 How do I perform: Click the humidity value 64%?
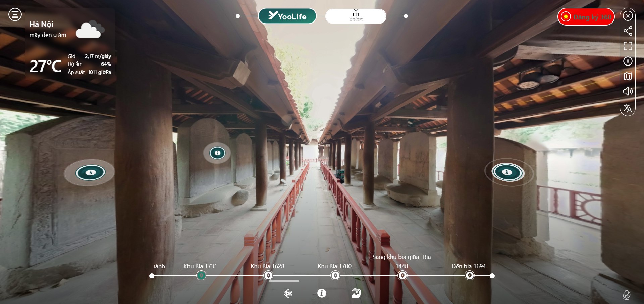click(x=106, y=64)
